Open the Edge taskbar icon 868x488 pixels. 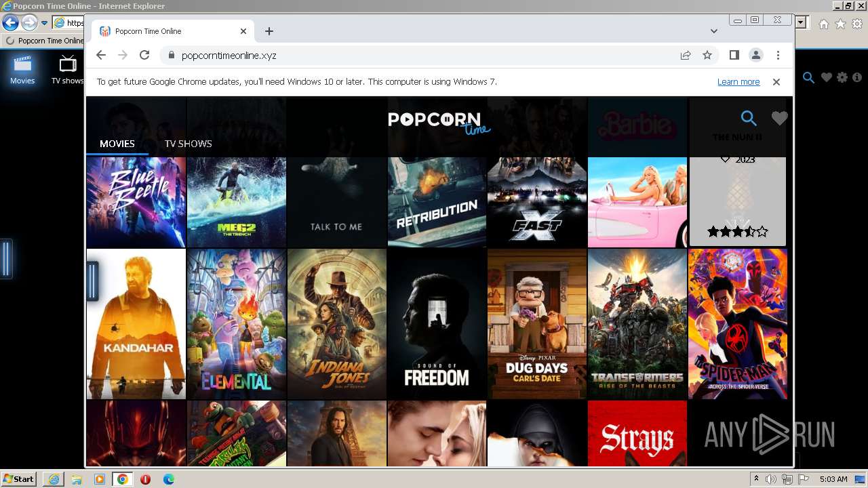168,479
